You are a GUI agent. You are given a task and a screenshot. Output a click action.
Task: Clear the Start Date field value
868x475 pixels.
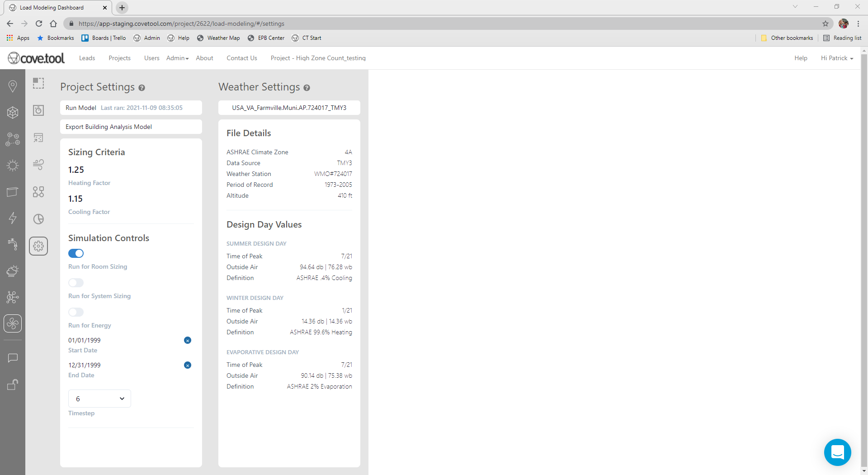pos(188,340)
